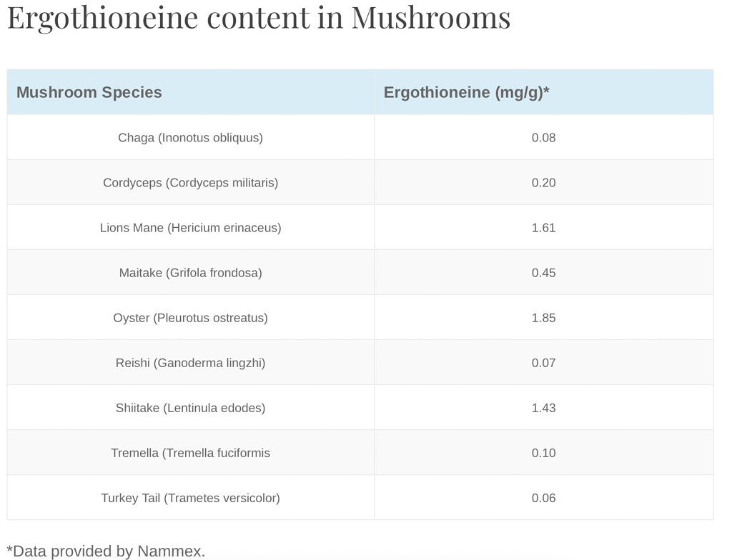Click the Ergothioneine (mg/g)* column header

tap(544, 92)
